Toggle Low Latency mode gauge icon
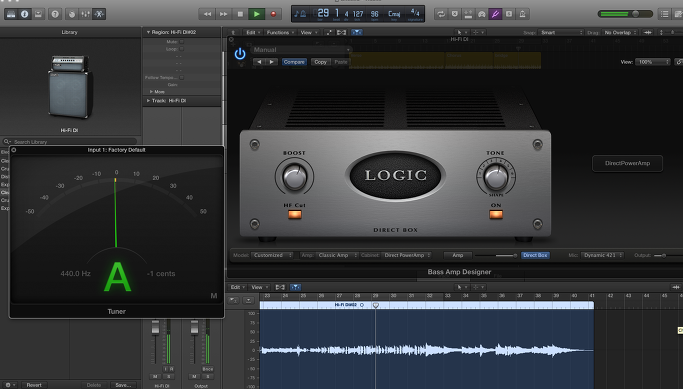 tap(482, 14)
